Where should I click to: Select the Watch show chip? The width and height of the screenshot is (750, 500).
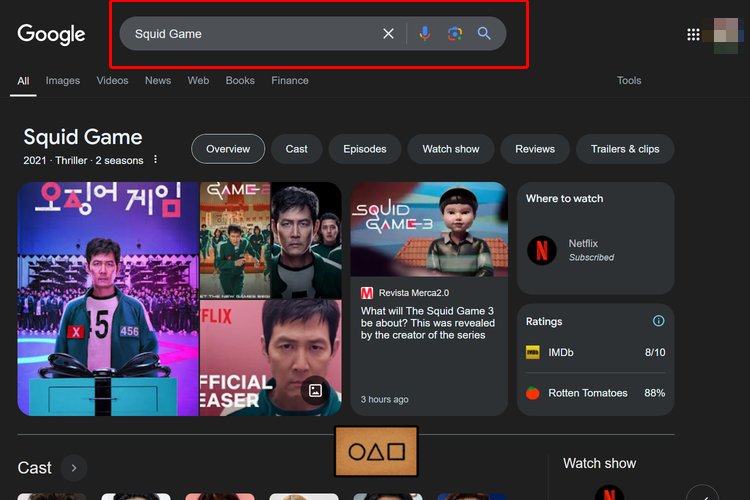[451, 149]
